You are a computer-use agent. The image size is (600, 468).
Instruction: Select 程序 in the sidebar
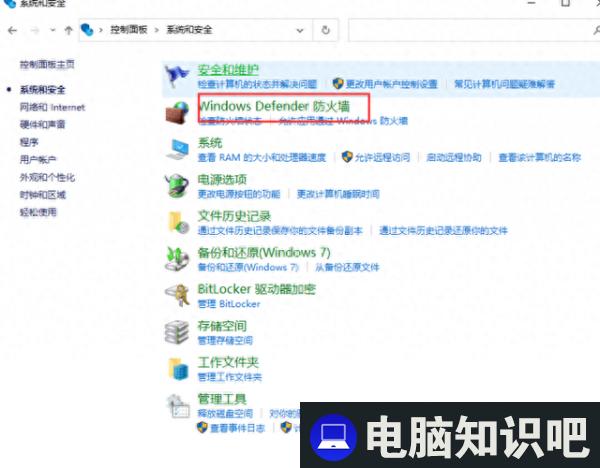[29, 142]
